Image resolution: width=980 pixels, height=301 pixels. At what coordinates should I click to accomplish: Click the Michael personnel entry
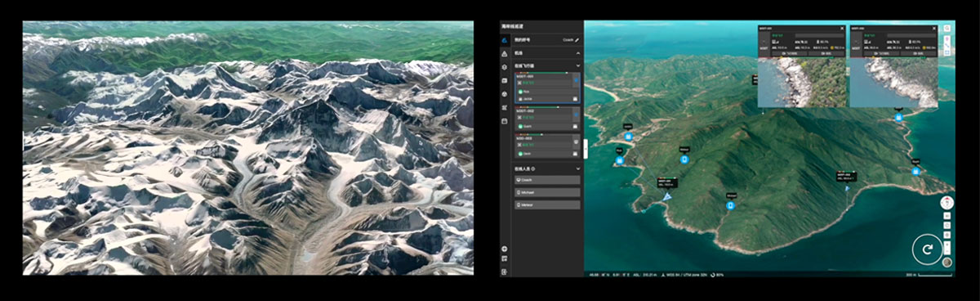(546, 191)
